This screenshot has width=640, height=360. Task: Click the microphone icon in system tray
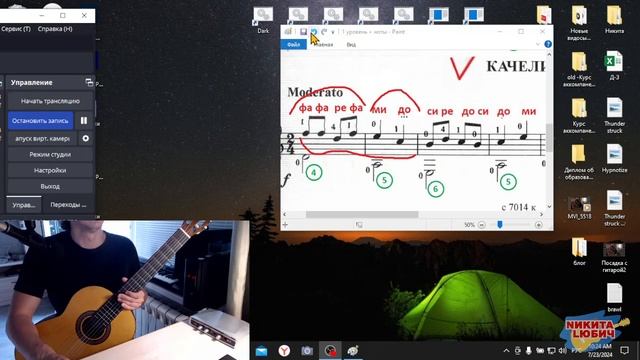coord(529,351)
